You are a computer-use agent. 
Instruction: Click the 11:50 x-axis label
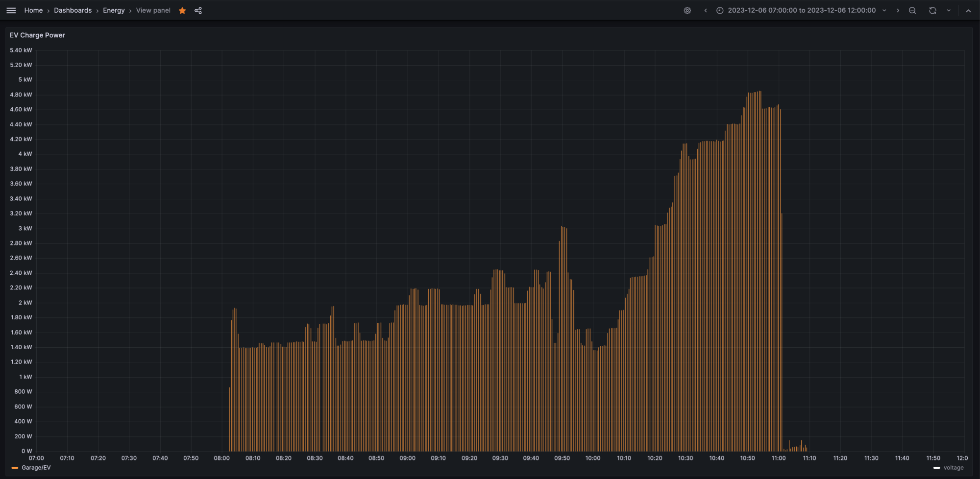pos(933,458)
